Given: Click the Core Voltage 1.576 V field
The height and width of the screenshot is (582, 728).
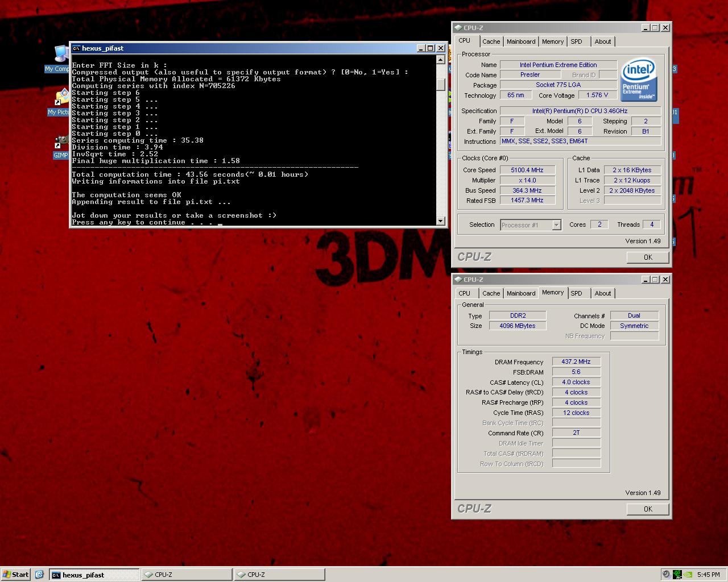Looking at the screenshot, I should click(x=597, y=95).
